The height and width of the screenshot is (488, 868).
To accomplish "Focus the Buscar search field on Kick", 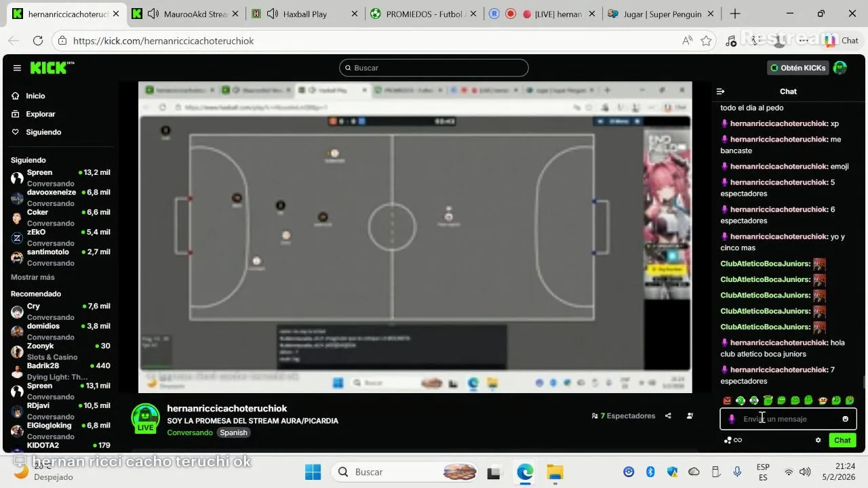I will [x=434, y=68].
